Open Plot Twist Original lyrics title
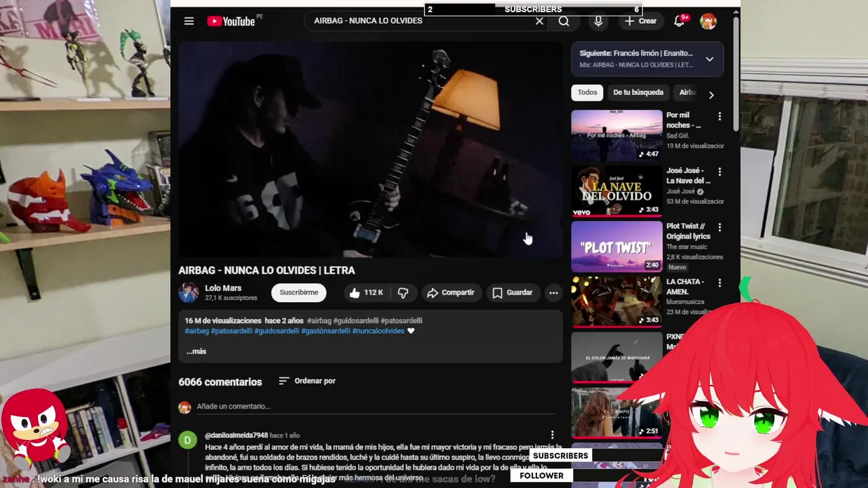Screen dimensions: 868x488 click(x=689, y=231)
